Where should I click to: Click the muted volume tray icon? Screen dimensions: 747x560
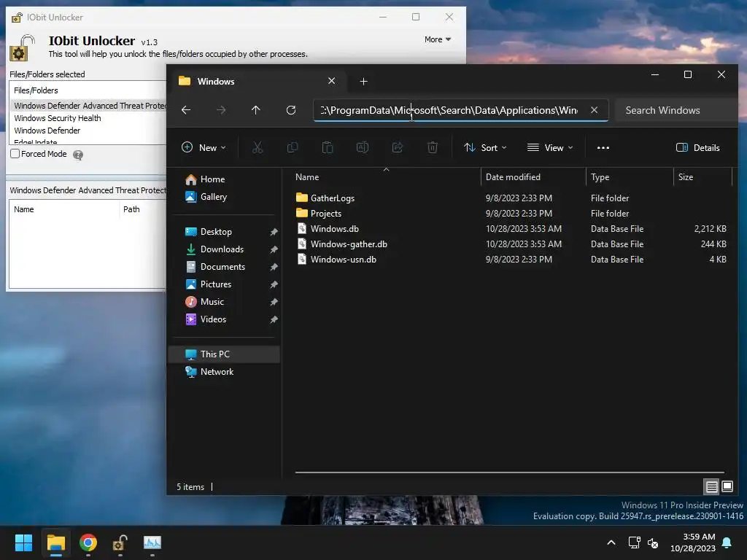click(653, 542)
